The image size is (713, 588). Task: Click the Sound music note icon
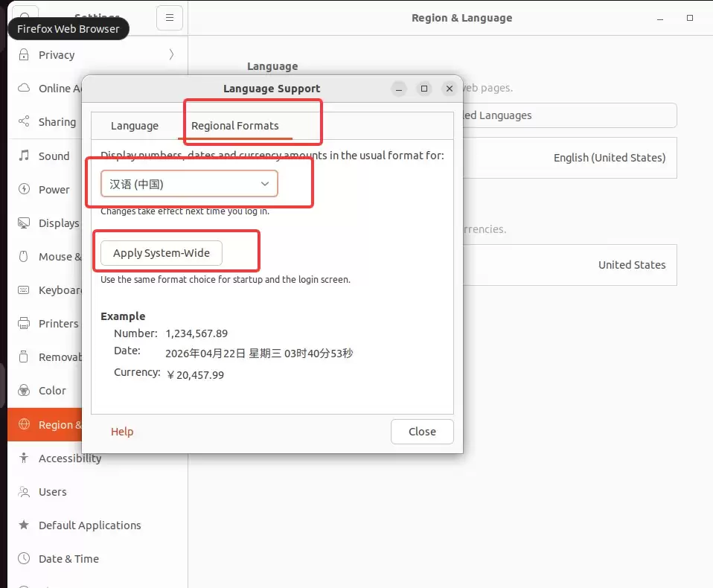click(24, 156)
